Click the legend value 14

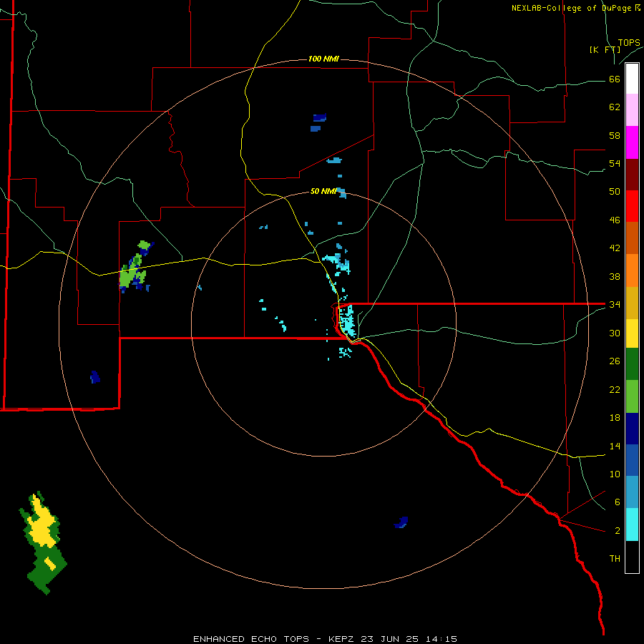(615, 446)
